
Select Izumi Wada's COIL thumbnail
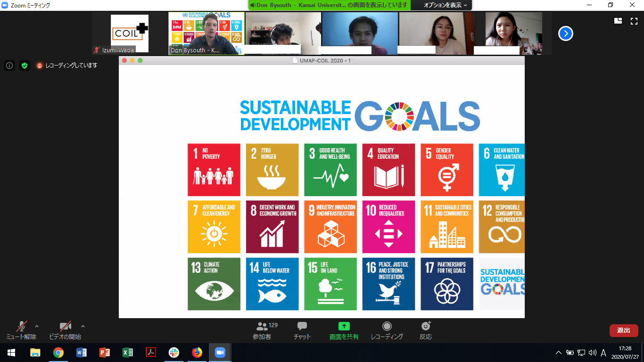(129, 33)
